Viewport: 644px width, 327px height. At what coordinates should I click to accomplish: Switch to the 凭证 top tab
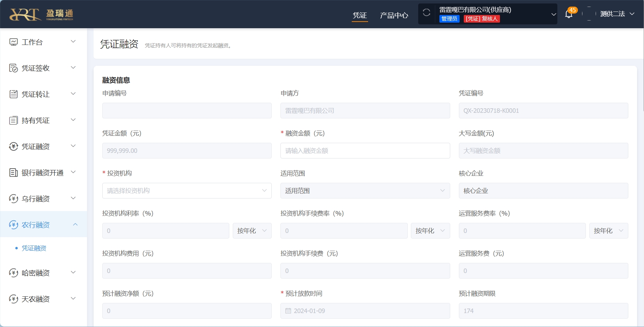[360, 15]
